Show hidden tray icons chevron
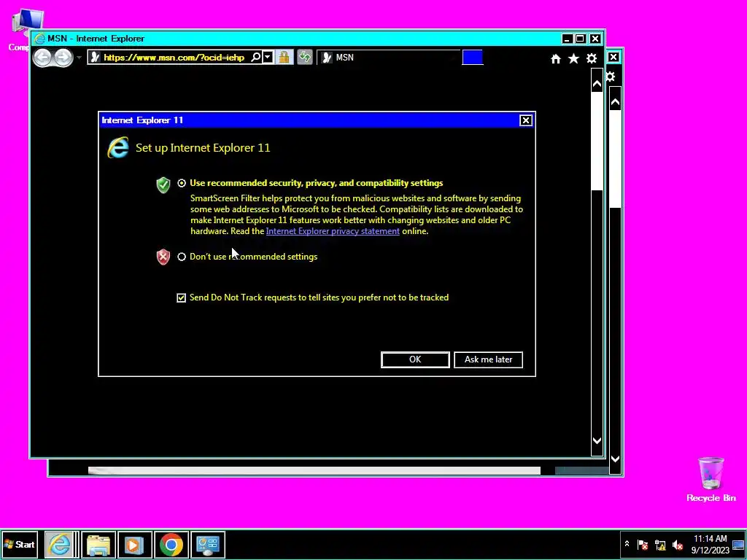 [x=627, y=544]
